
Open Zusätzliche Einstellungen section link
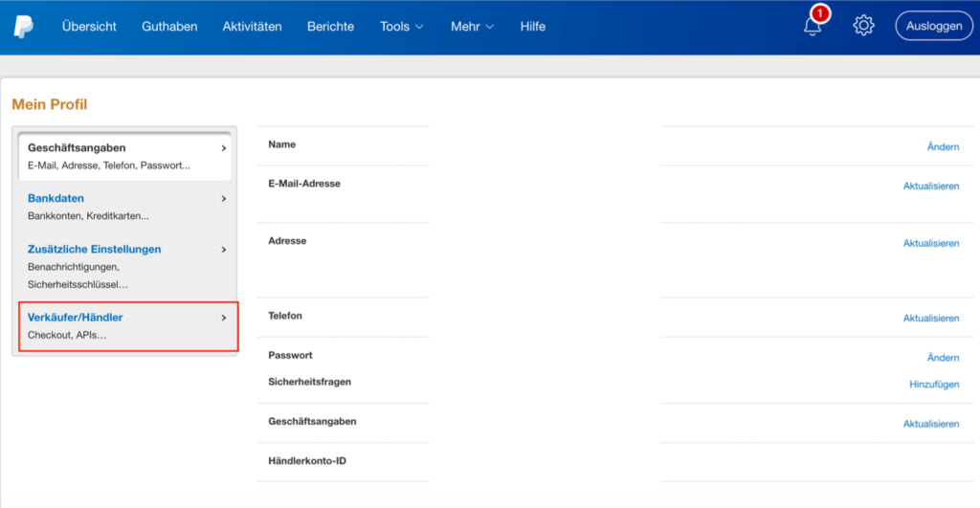click(x=95, y=249)
